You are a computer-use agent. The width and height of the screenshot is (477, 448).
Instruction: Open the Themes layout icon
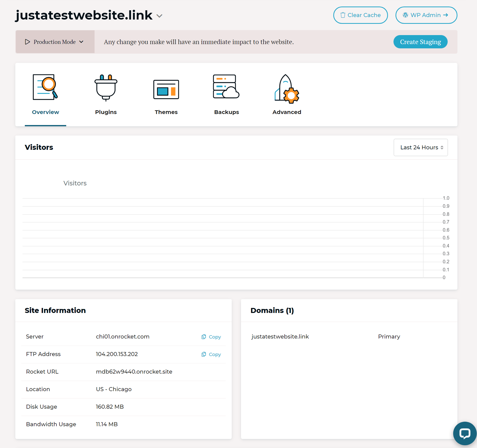coord(166,89)
